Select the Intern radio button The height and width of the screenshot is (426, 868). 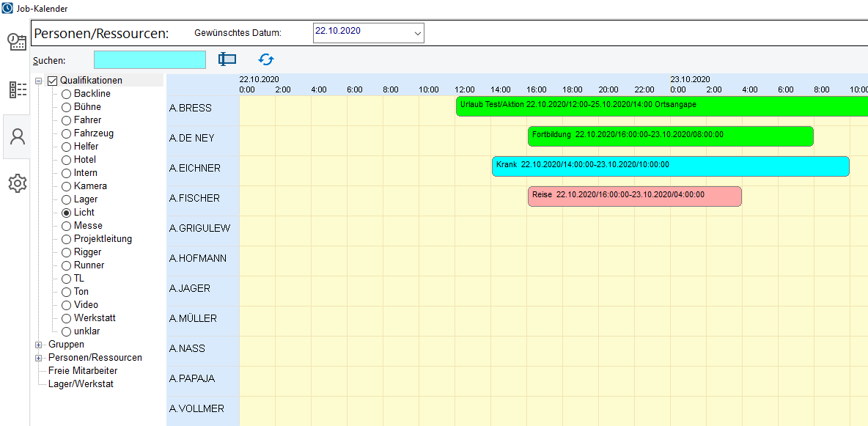[x=67, y=173]
